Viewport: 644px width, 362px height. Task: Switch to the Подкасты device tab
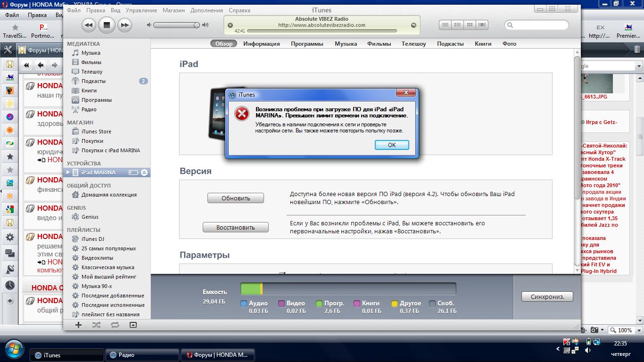point(450,43)
